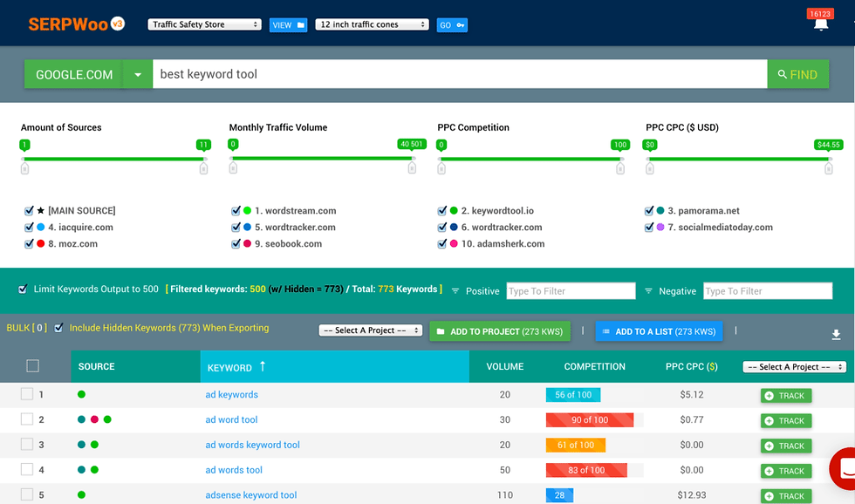Open the 'ad word tool' link
Viewport: 855px width, 504px height.
click(x=231, y=419)
